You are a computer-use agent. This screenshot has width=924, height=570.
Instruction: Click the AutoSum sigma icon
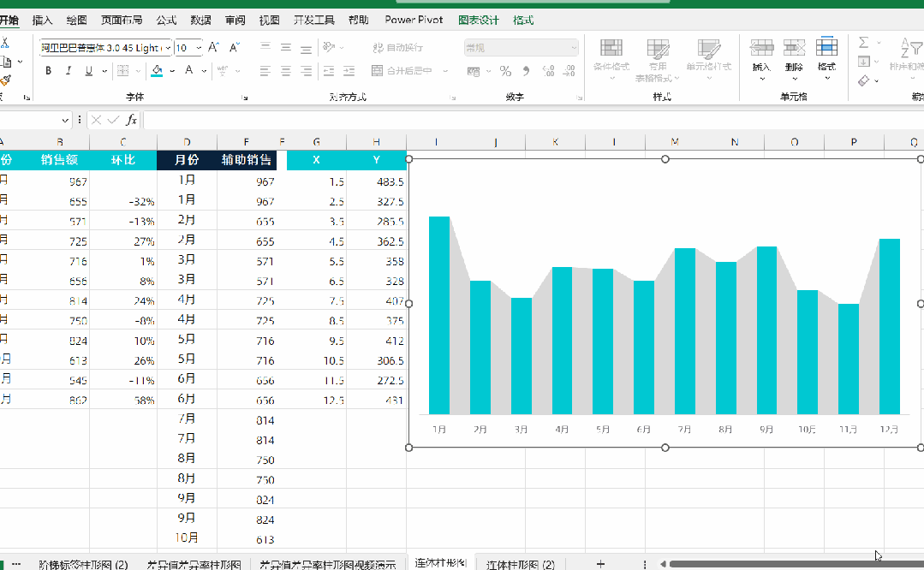(864, 43)
